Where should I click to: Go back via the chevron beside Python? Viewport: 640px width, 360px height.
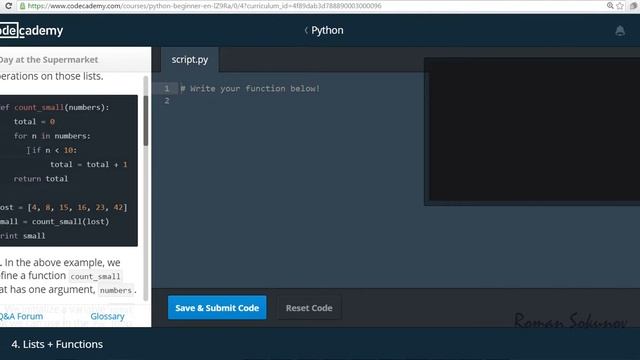[x=306, y=30]
